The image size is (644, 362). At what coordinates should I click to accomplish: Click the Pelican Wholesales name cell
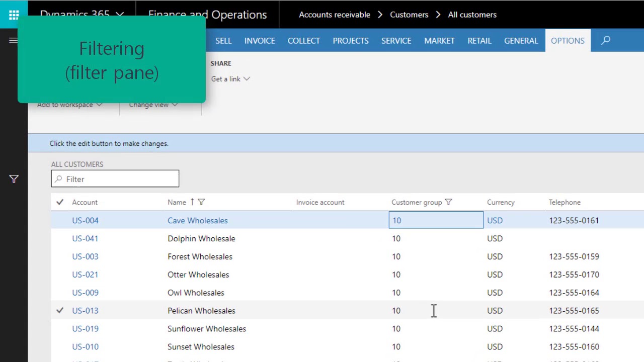pos(201,311)
